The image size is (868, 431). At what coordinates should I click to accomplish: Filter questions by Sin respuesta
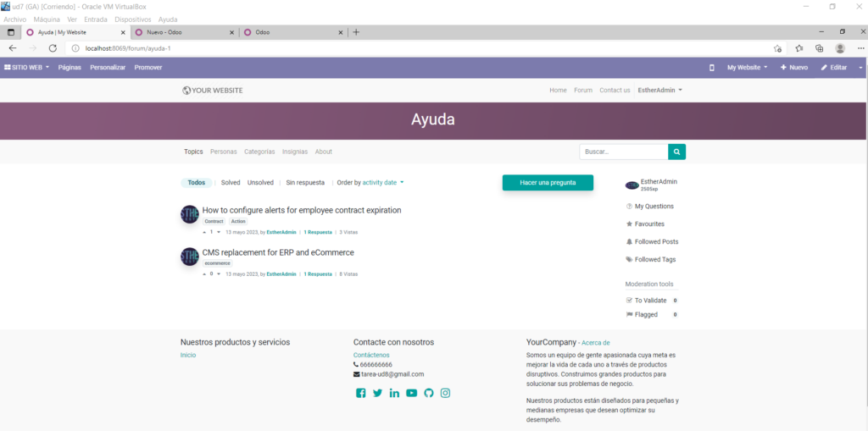(305, 182)
